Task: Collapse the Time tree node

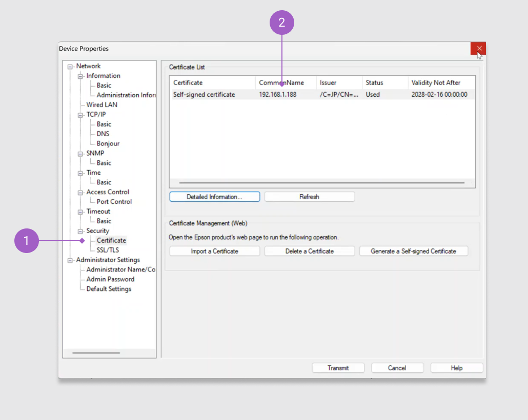Action: (80, 173)
